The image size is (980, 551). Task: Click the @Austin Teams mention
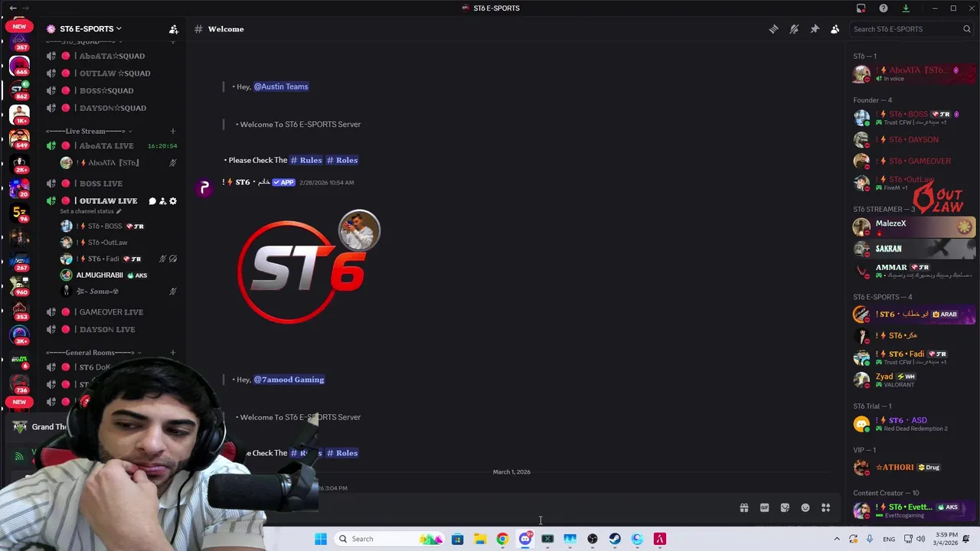[x=281, y=86]
